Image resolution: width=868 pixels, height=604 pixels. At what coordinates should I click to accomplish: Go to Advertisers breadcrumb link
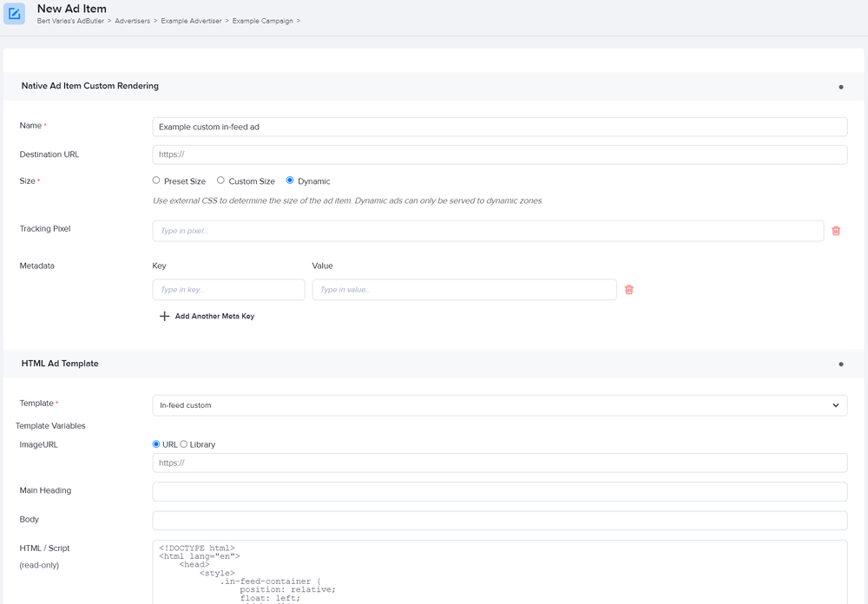pos(132,21)
